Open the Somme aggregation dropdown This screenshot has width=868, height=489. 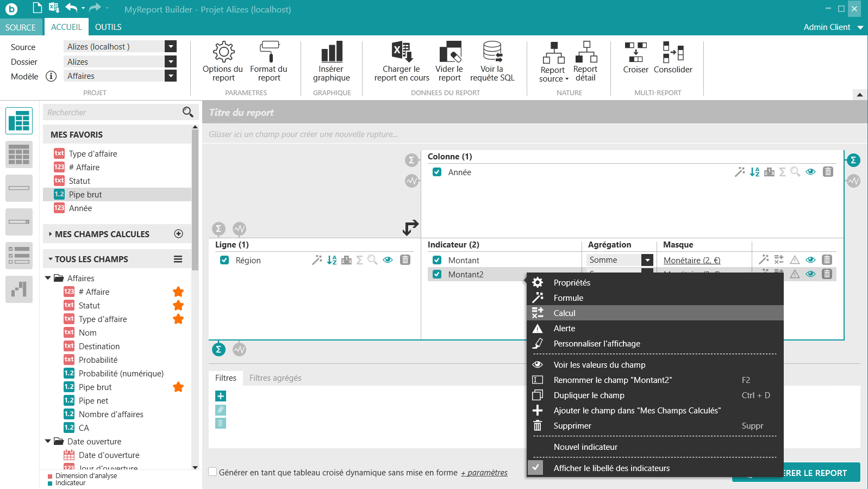[647, 260]
